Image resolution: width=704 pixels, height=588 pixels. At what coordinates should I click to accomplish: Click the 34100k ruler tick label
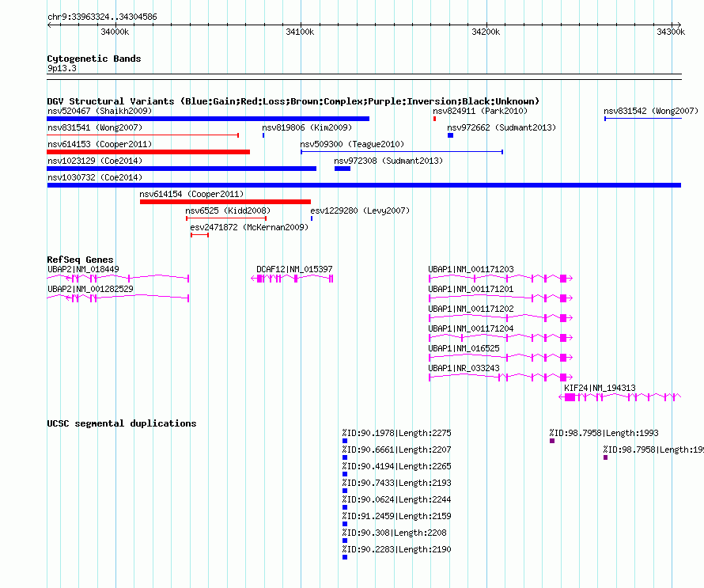click(300, 32)
